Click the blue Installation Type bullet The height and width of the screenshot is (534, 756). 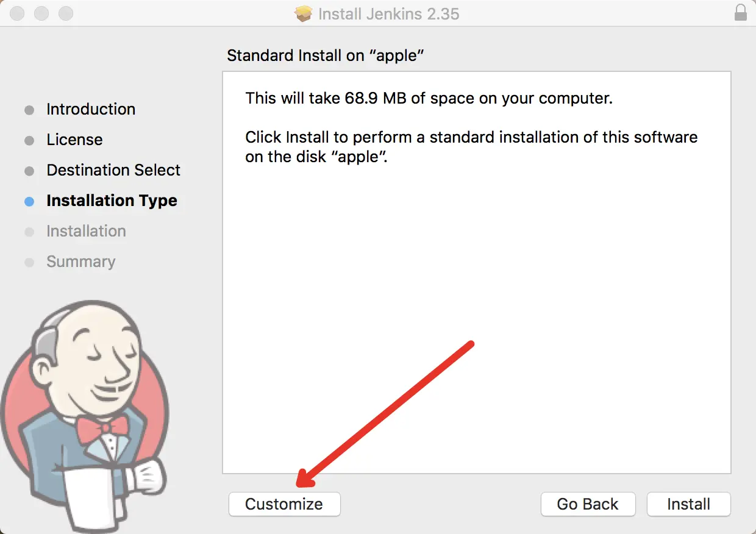pos(29,201)
